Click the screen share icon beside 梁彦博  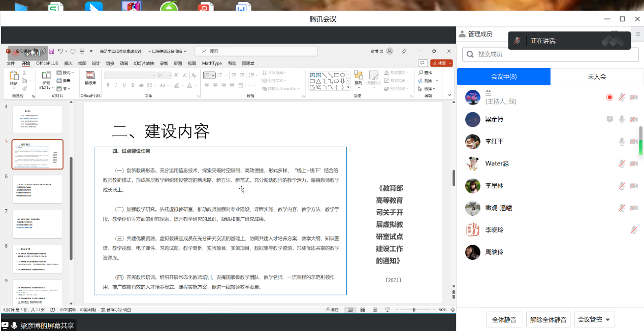click(609, 119)
